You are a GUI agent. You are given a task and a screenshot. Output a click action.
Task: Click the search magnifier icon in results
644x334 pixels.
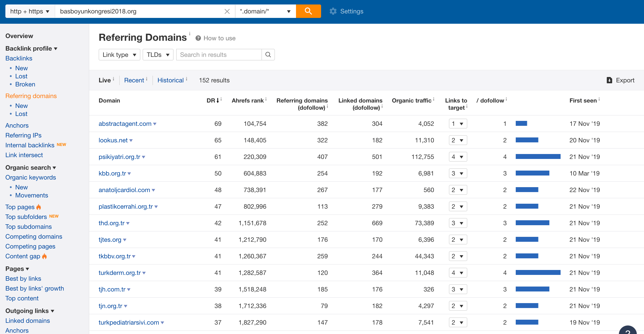pyautogui.click(x=268, y=55)
